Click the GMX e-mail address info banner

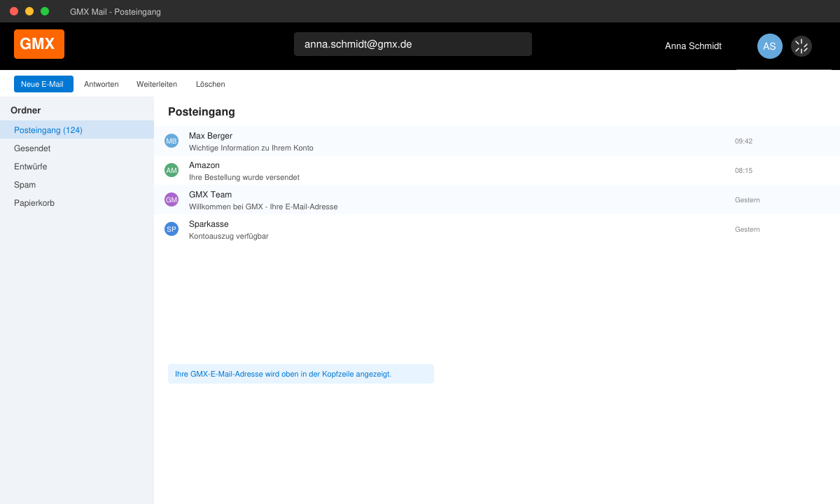(x=301, y=374)
